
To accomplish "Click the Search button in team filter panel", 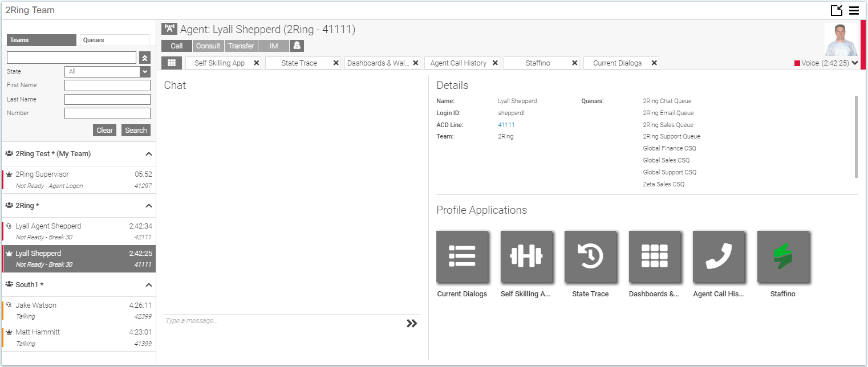I will pos(136,130).
